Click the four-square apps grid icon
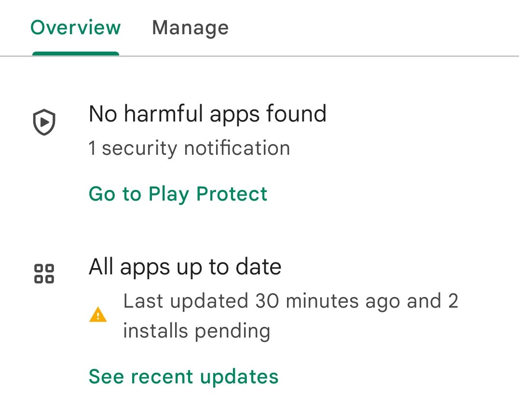This screenshot has height=420, width=519. coord(44,273)
